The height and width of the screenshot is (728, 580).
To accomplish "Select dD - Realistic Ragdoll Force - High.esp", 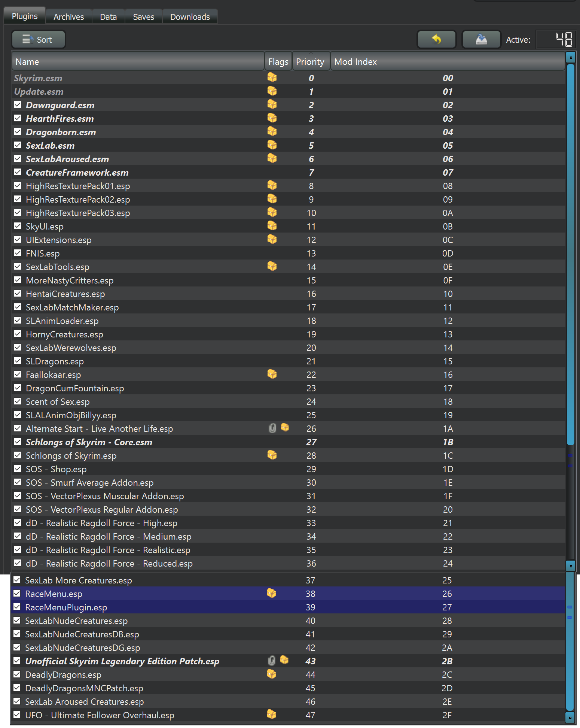I will coord(288,523).
